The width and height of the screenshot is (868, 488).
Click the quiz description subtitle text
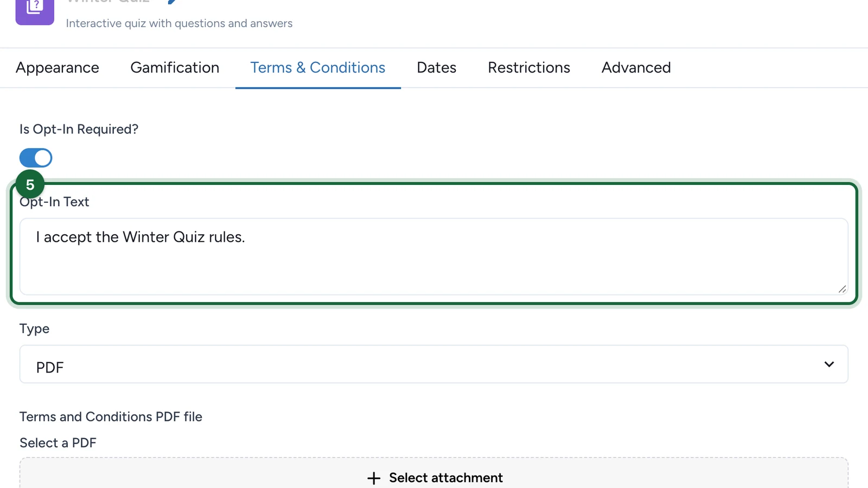click(179, 23)
